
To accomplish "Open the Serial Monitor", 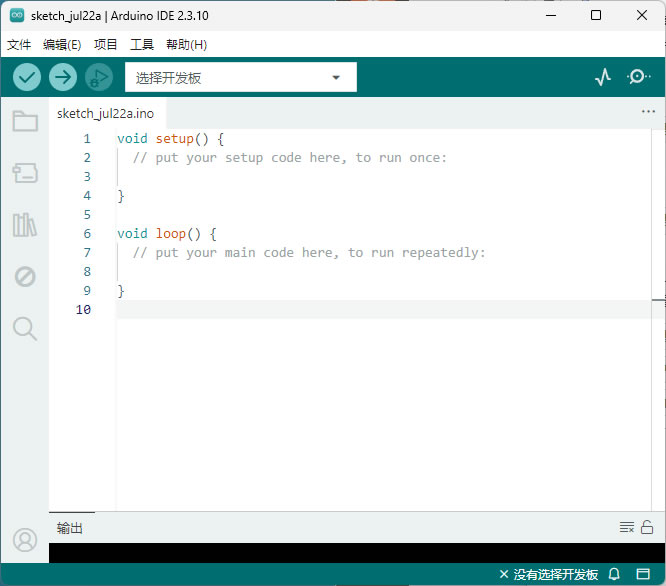I will (638, 77).
